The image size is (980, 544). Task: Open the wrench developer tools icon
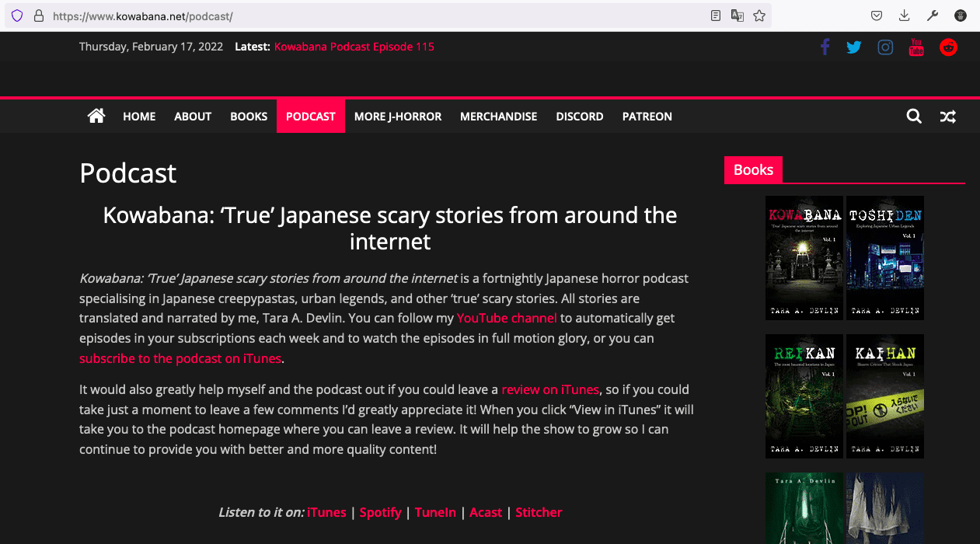pos(933,16)
